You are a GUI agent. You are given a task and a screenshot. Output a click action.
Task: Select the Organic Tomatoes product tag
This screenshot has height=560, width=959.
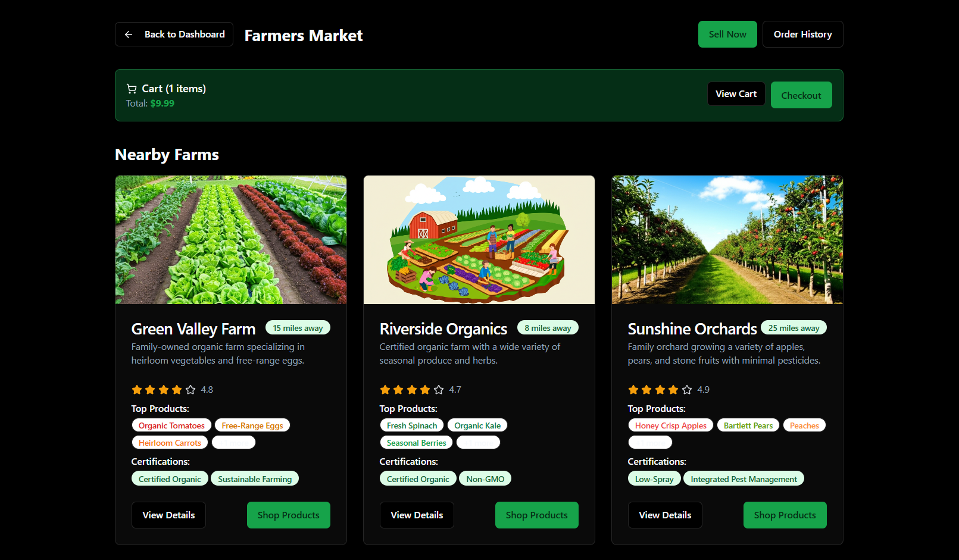coord(171,426)
